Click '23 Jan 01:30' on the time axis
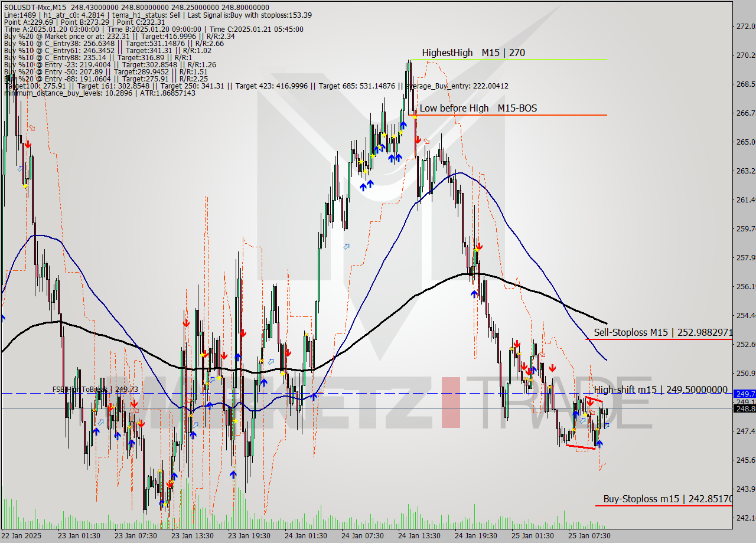The image size is (756, 543). [78, 535]
